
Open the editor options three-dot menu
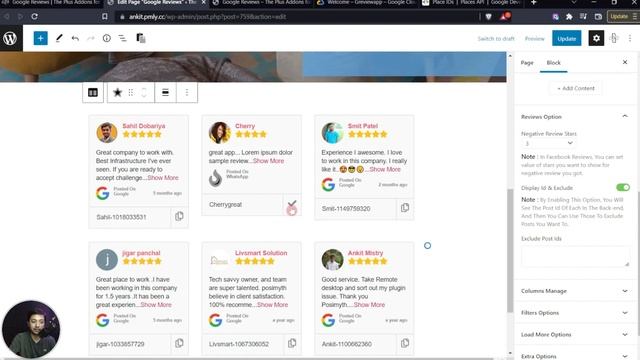(630, 38)
